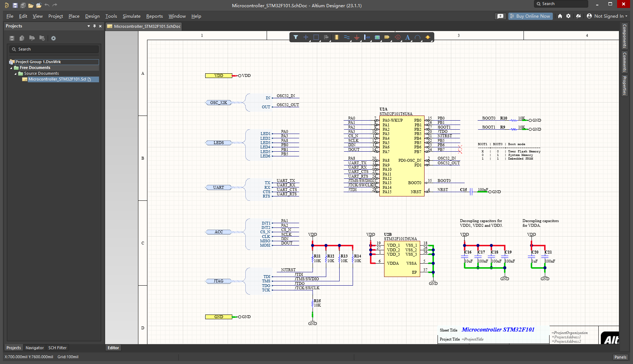Viewport: 633px width, 364px height.
Task: Select the Place Directive info tool
Action: point(397,37)
